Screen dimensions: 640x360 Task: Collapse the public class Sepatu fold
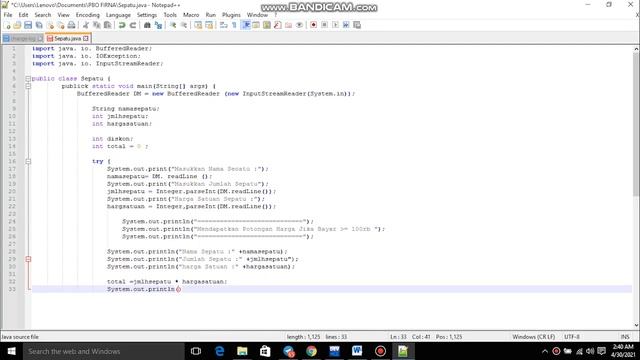click(x=28, y=78)
